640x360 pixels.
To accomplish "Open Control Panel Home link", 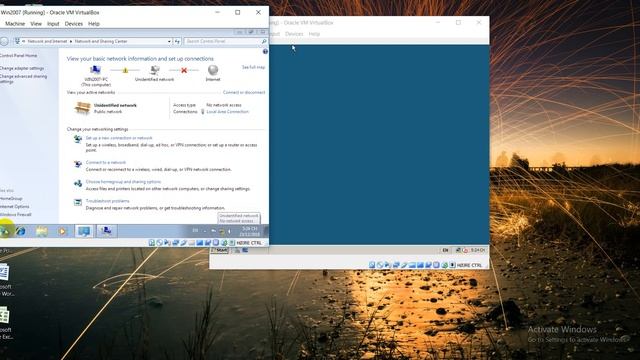I will (18, 56).
